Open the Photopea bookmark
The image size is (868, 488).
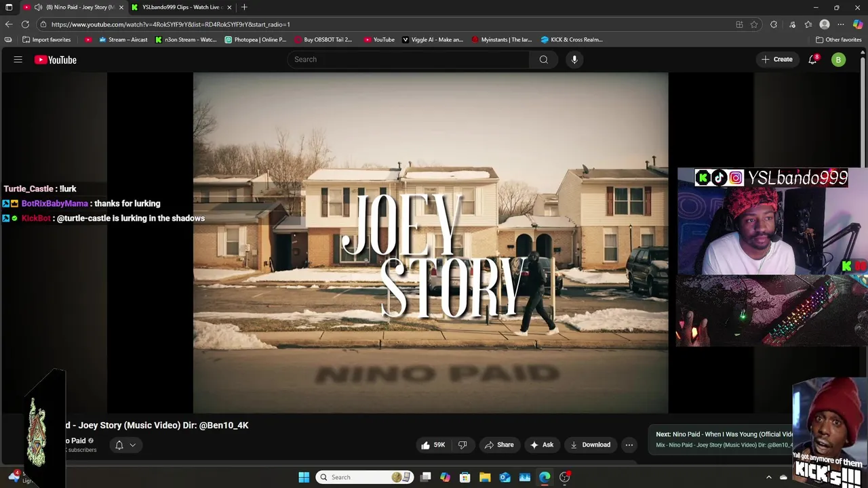point(256,39)
